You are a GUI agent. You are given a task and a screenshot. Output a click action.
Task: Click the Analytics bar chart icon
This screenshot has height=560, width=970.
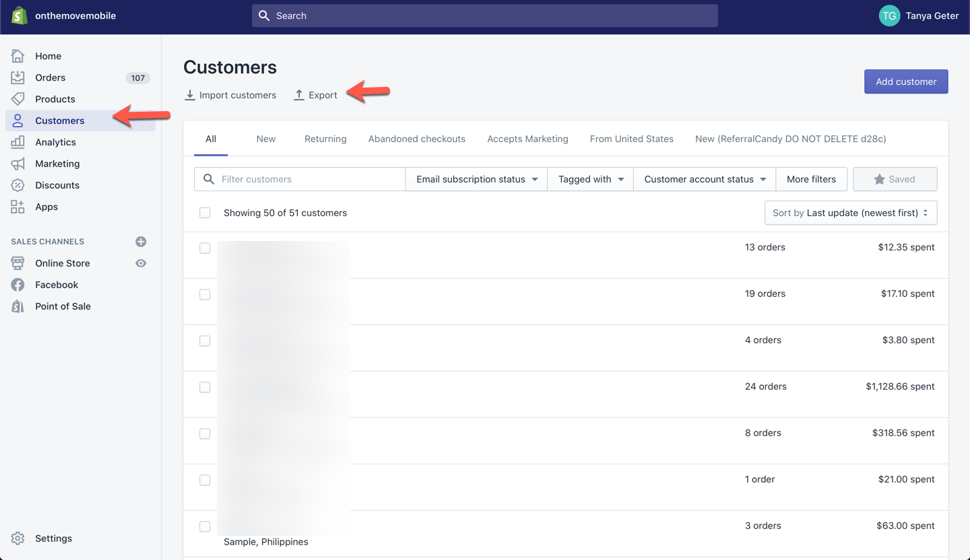18,142
